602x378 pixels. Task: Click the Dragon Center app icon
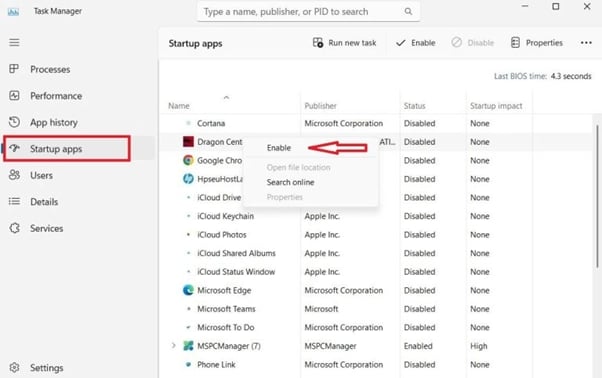pyautogui.click(x=188, y=142)
